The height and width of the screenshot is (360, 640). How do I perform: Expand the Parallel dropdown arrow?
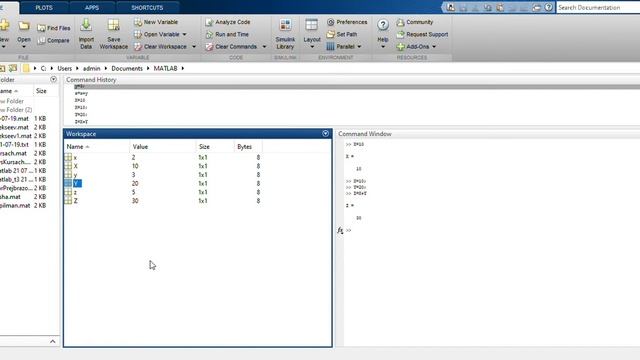pyautogui.click(x=359, y=47)
